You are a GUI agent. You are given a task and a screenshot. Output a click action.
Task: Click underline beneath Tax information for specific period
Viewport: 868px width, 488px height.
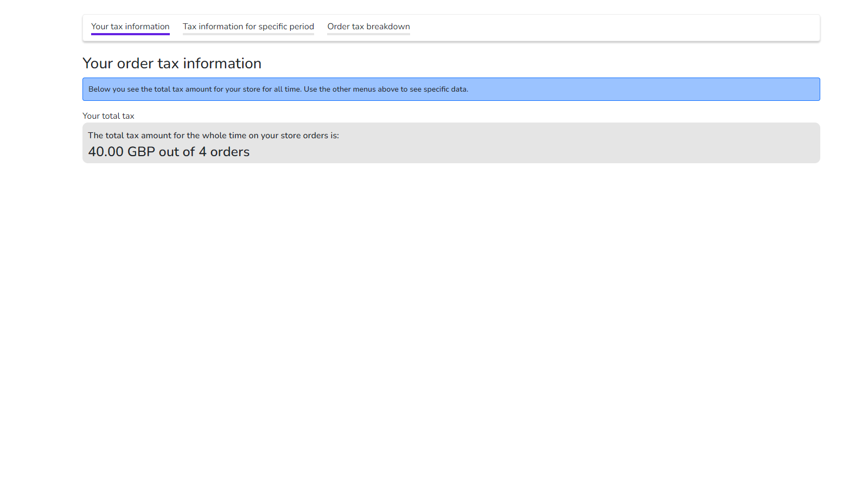coord(248,34)
